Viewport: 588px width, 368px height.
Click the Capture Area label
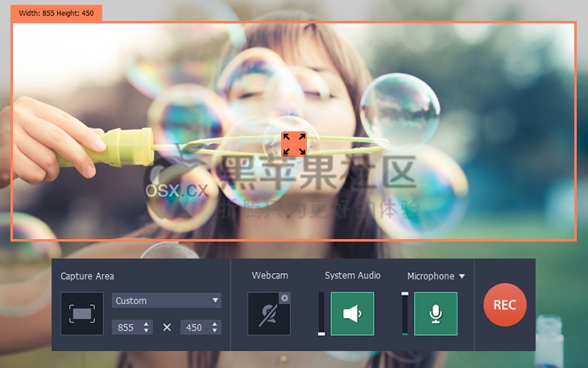coord(87,276)
